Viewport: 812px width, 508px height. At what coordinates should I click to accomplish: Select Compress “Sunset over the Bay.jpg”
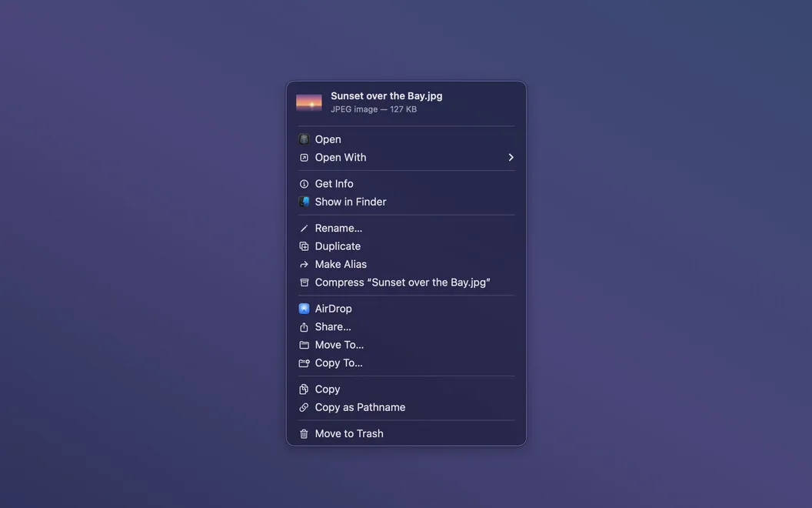pyautogui.click(x=406, y=282)
